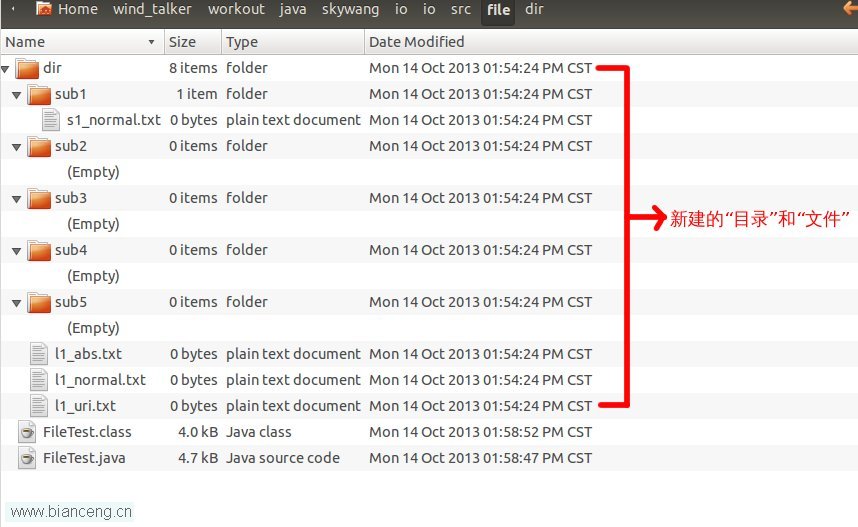Image resolution: width=858 pixels, height=527 pixels.
Task: Navigate to java path segment
Action: [293, 9]
